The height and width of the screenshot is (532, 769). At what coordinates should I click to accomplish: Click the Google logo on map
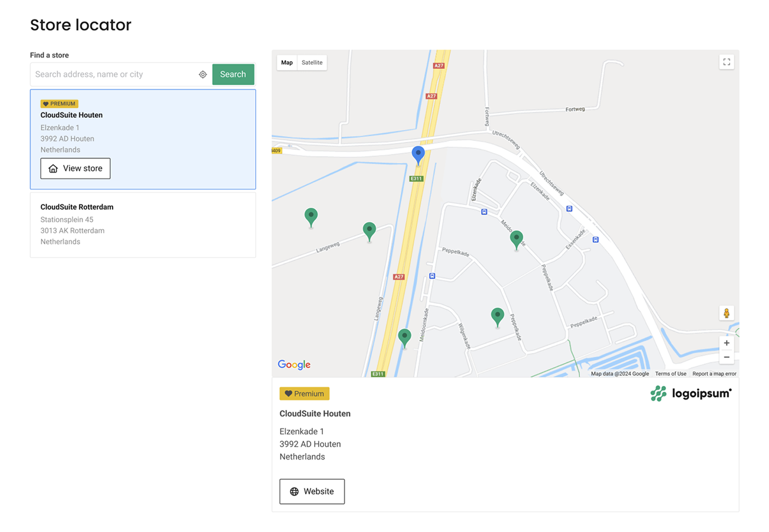(x=294, y=365)
